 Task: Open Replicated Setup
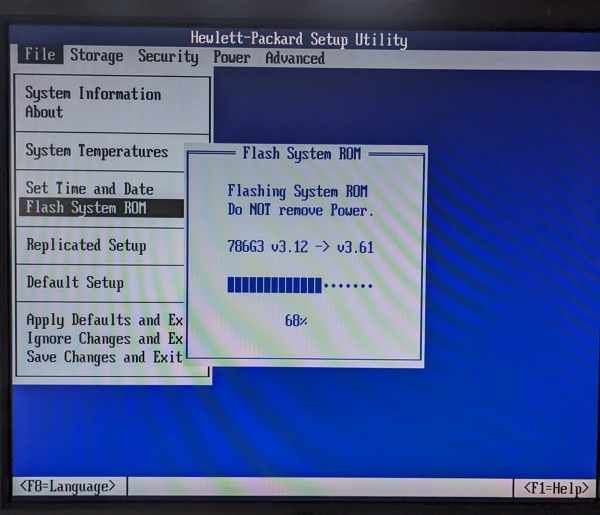coord(86,245)
